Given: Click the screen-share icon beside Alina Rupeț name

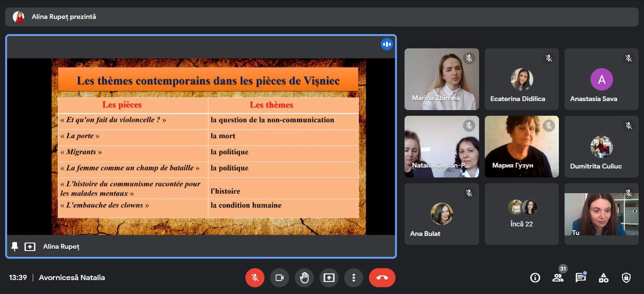Looking at the screenshot, I should (x=30, y=247).
